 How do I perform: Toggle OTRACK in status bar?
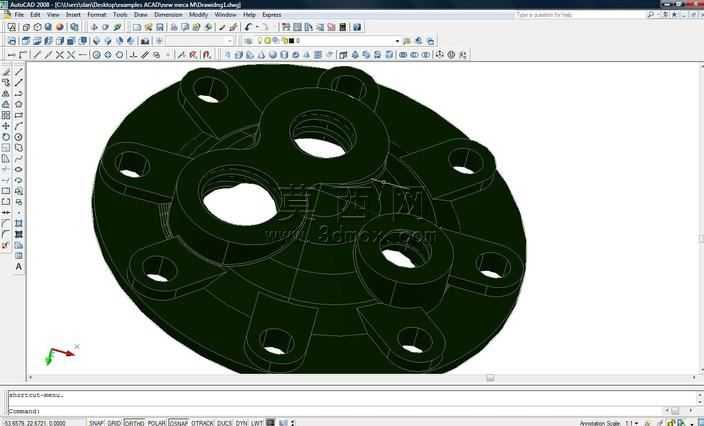202,423
